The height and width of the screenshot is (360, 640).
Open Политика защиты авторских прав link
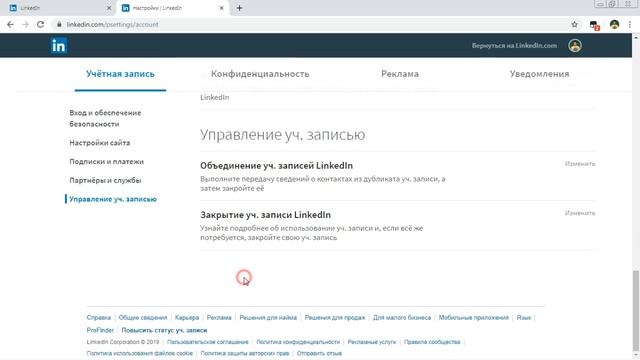pyautogui.click(x=245, y=353)
